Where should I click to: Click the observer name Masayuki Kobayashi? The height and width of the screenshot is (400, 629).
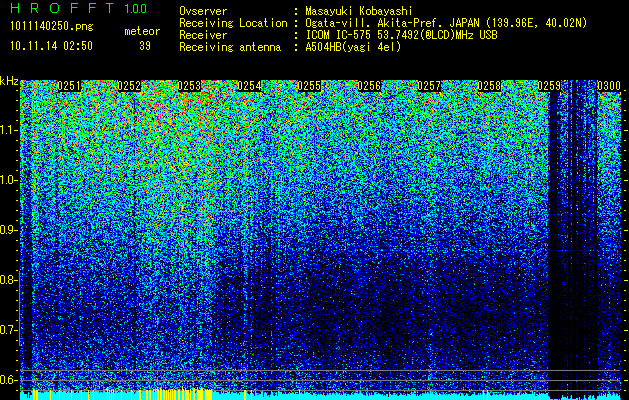[359, 11]
